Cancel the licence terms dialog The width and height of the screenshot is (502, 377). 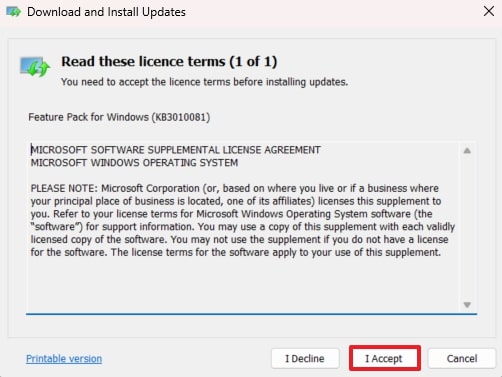pyautogui.click(x=462, y=358)
